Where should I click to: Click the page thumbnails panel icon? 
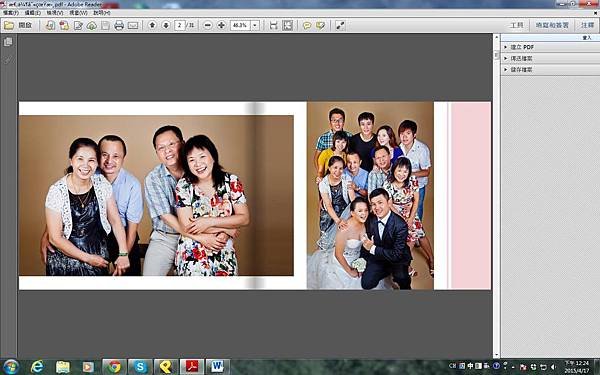[8, 42]
